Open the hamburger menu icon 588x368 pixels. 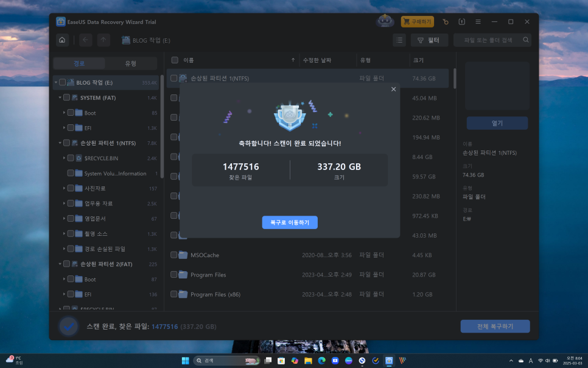[478, 22]
